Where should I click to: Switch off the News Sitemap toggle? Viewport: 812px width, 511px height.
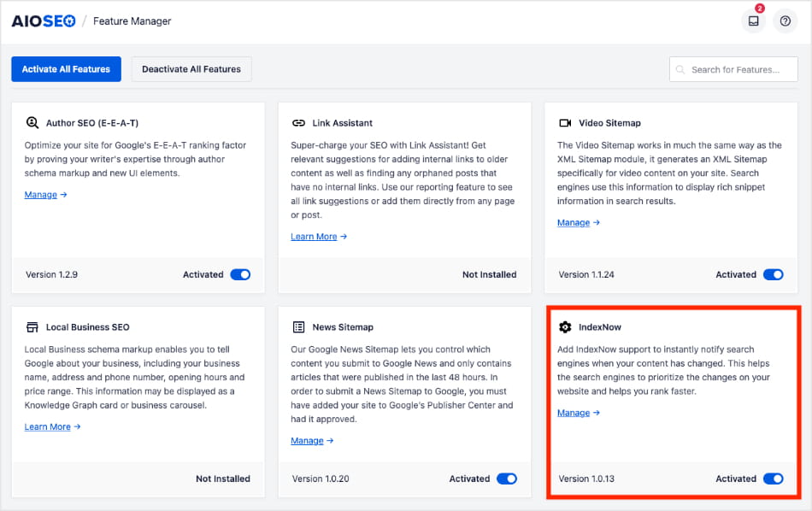pyautogui.click(x=507, y=479)
